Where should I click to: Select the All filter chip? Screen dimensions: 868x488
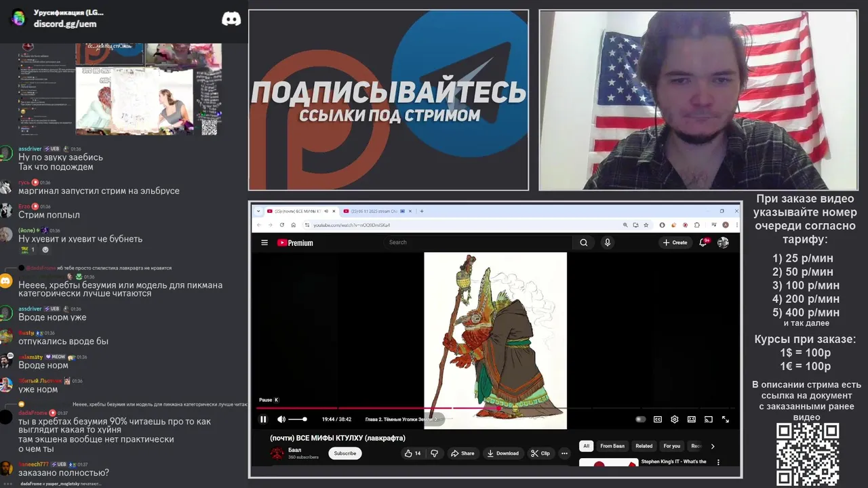[587, 446]
